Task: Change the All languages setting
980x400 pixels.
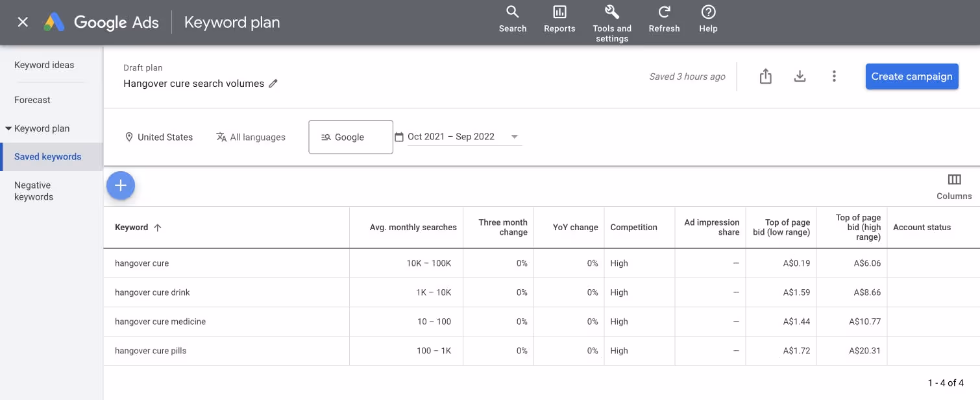Action: 251,137
